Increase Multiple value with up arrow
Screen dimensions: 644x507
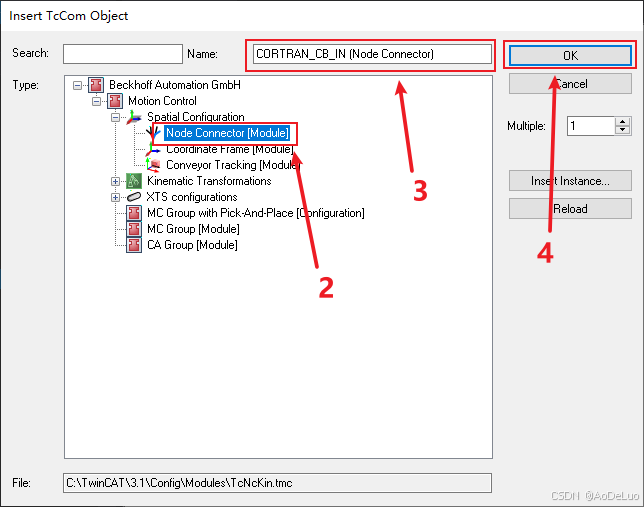623,122
